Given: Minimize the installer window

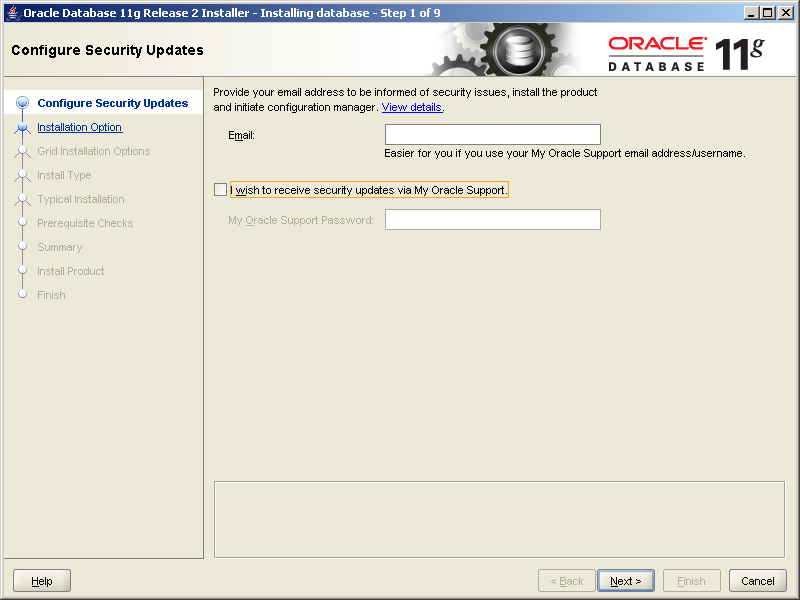Looking at the screenshot, I should [750, 13].
